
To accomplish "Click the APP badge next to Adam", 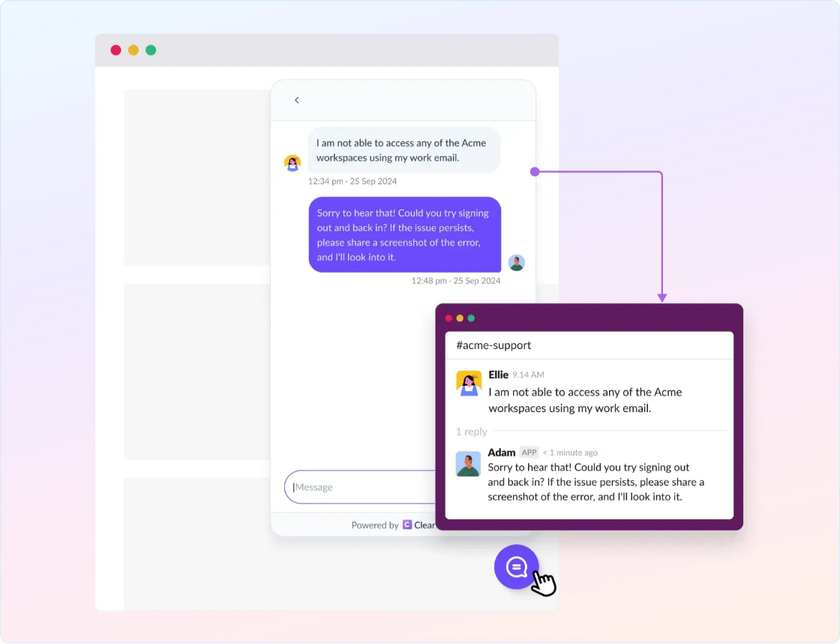I will [x=529, y=453].
